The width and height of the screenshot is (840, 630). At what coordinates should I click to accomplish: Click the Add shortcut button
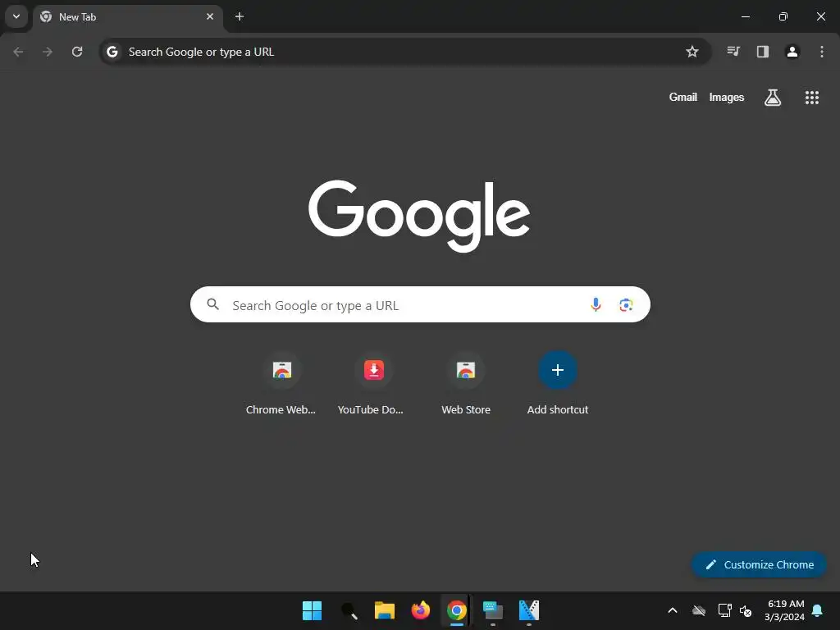[x=558, y=384]
